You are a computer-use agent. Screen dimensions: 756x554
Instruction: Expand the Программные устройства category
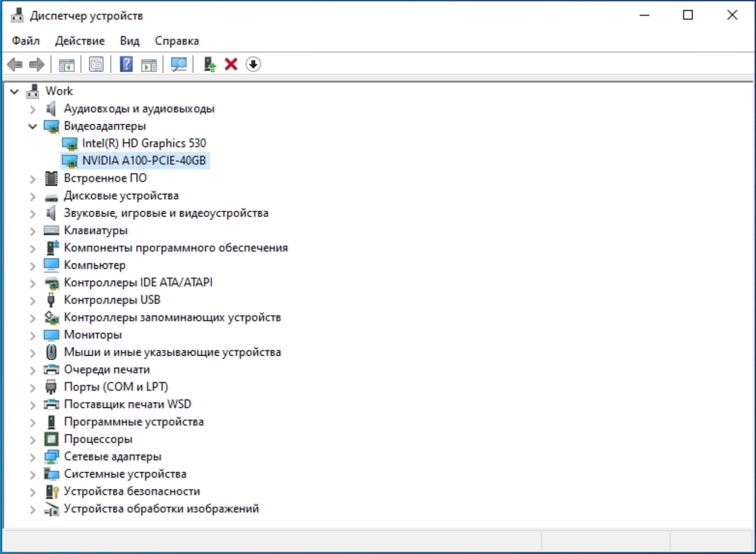(x=33, y=422)
